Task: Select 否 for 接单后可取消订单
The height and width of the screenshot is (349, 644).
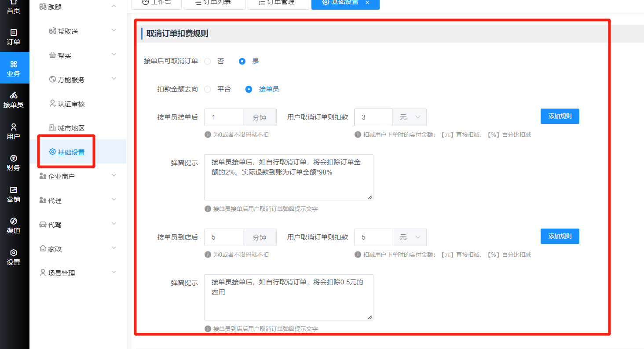Action: click(x=208, y=62)
